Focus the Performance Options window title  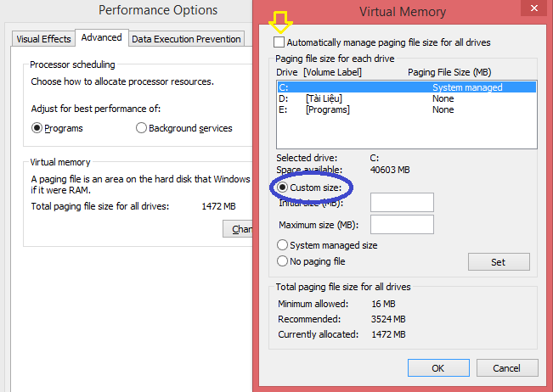[158, 11]
